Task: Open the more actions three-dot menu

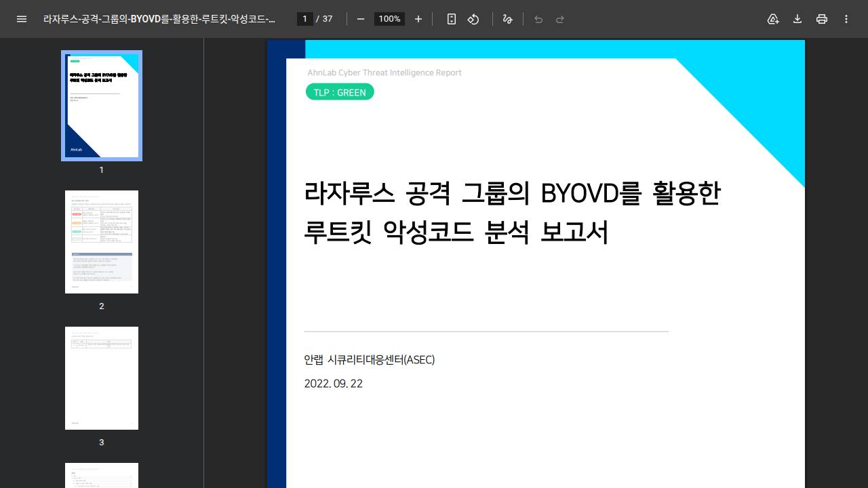Action: click(x=846, y=19)
